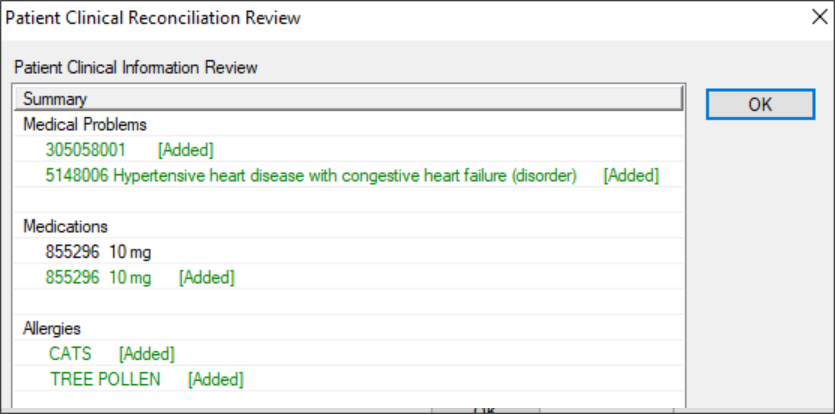835x414 pixels.
Task: Click [Added] tag beside green 855296 medication
Action: click(x=207, y=277)
